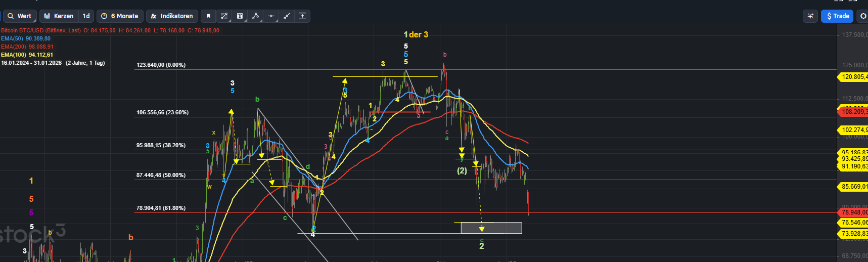Select the horizontal line tool

click(x=271, y=16)
